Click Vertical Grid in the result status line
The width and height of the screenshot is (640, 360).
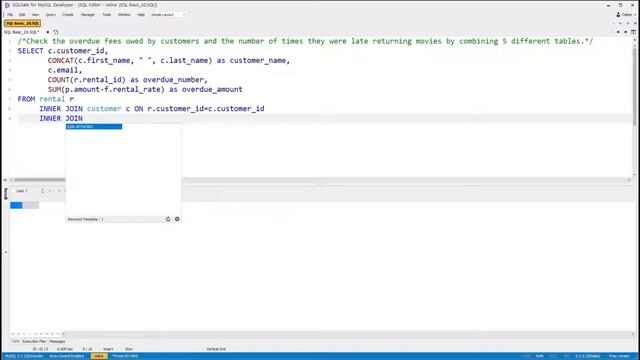[x=216, y=349]
